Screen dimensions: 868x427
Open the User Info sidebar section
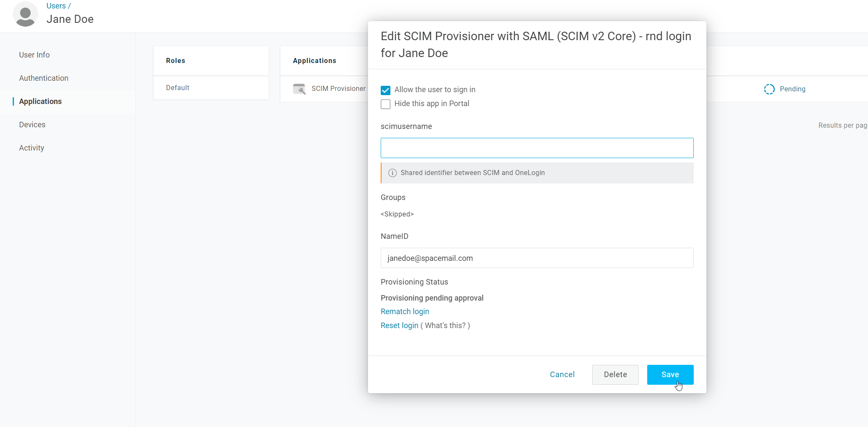tap(34, 55)
